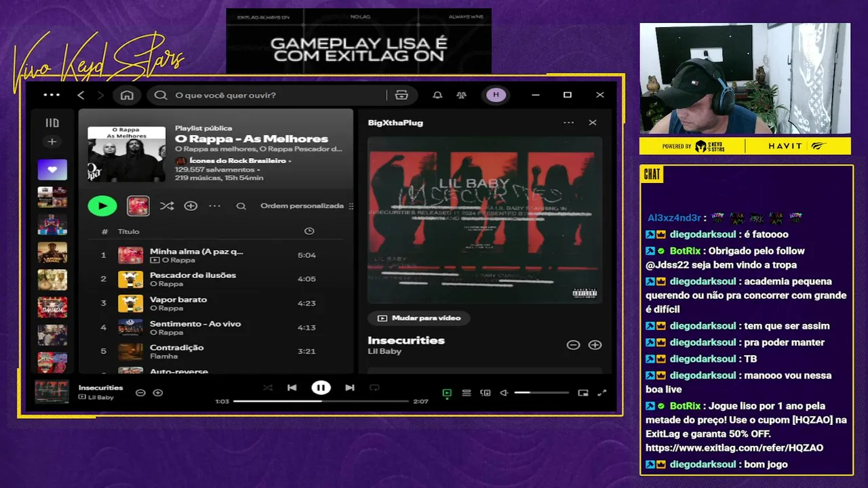Viewport: 868px width, 488px height.
Task: Open the Spotify three-dot app menu
Action: coord(52,95)
